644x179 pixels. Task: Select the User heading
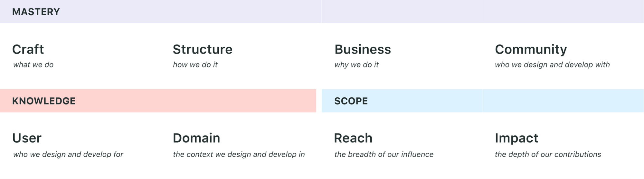click(27, 138)
